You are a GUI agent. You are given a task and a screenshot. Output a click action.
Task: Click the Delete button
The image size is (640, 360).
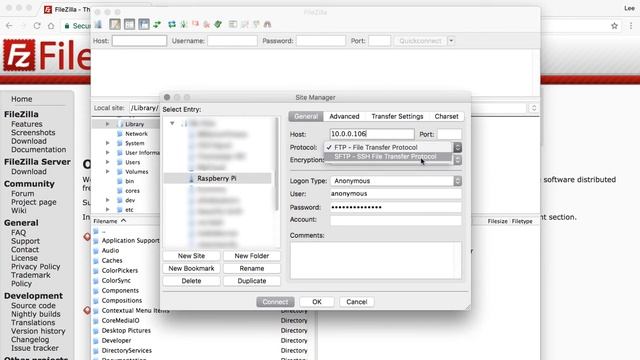point(191,281)
